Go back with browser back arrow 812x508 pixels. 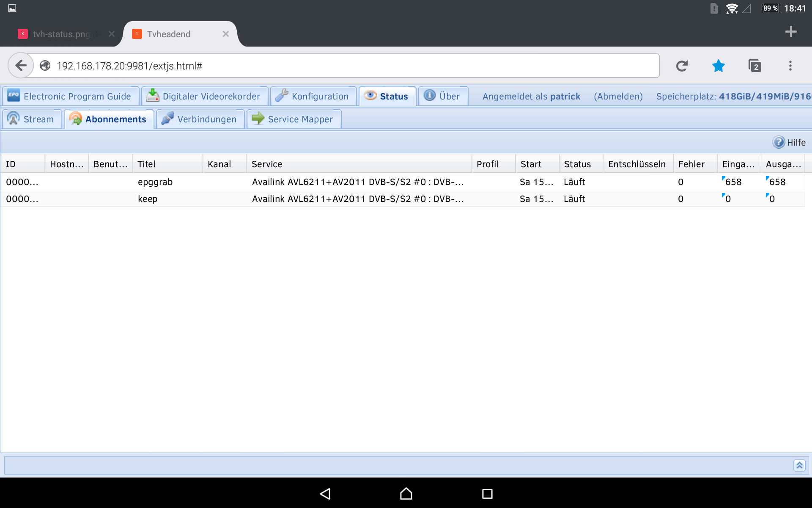[x=21, y=65]
